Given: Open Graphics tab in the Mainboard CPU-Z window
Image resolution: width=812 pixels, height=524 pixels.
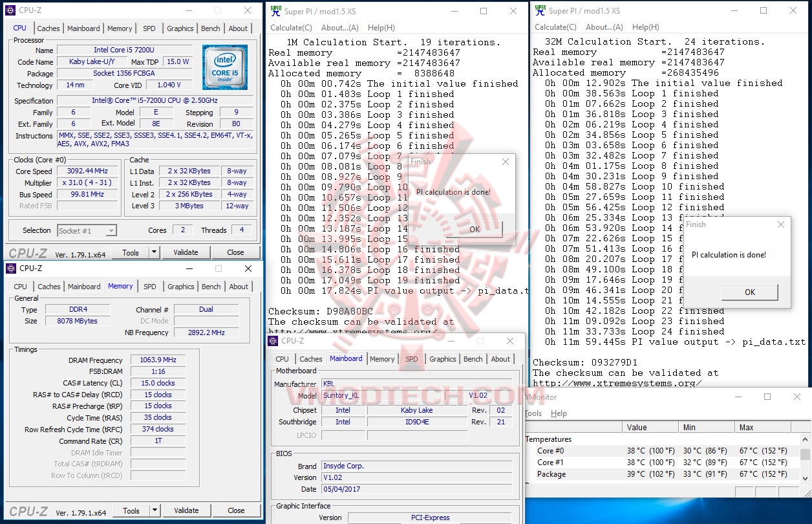Looking at the screenshot, I should 443,359.
